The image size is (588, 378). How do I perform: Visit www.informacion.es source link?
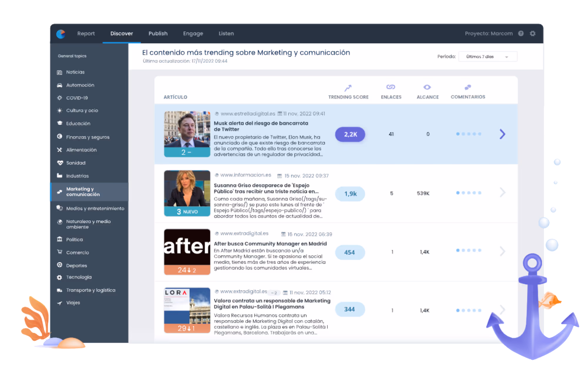coord(245,175)
